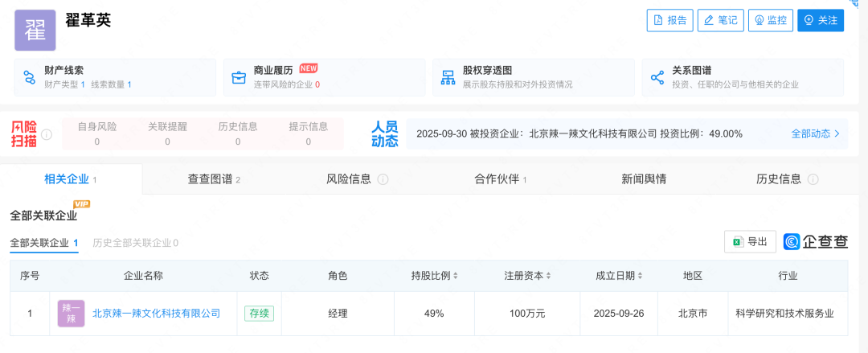Viewport: 868px width, 353px height.
Task: Switch to the 合作伙伴 tab
Action: [500, 179]
